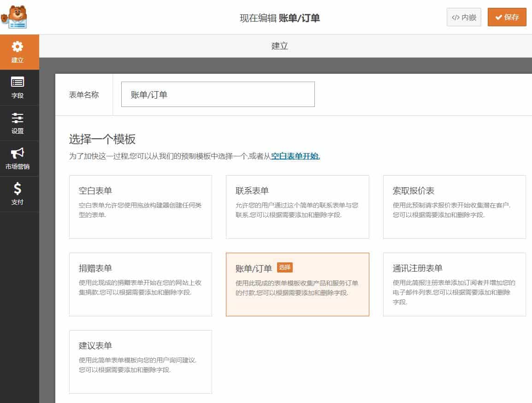The width and height of the screenshot is (532, 403).
Task: Pick the 通讯注册表单 template card
Action: point(454,284)
